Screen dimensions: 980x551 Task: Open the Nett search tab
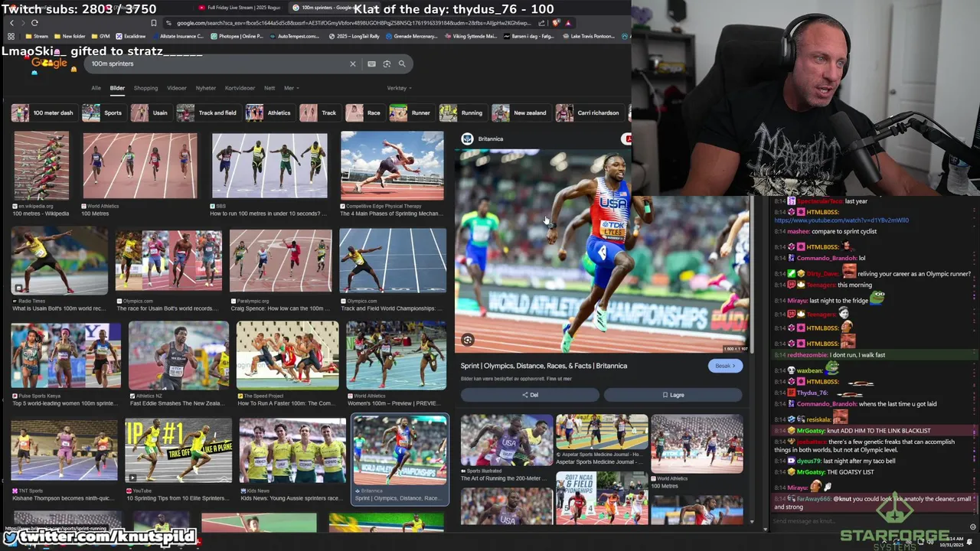pos(269,88)
